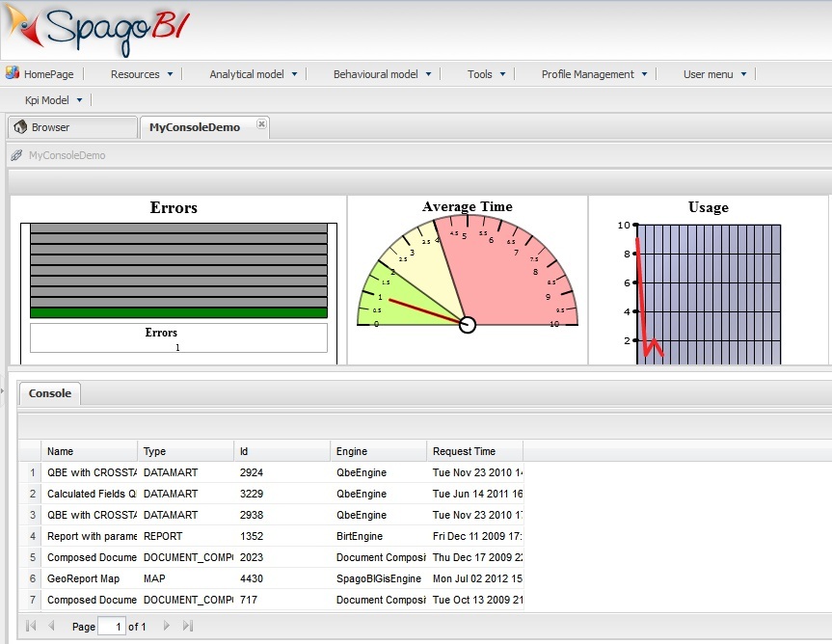Click the Browser tab house icon
This screenshot has height=644, width=832.
[x=19, y=127]
